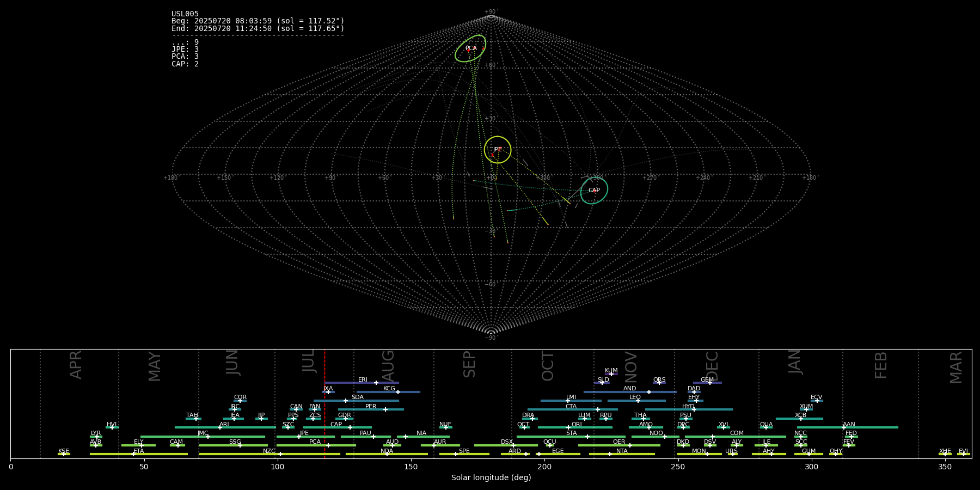Select the JPE bar in the longitude timeline
The image size is (980, 490).
tap(305, 436)
